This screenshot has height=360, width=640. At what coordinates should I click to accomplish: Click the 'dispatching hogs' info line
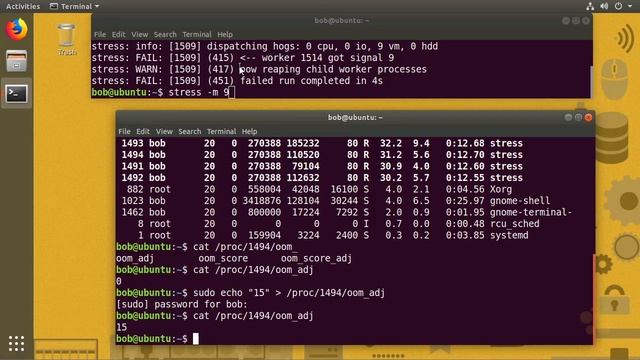click(x=264, y=46)
